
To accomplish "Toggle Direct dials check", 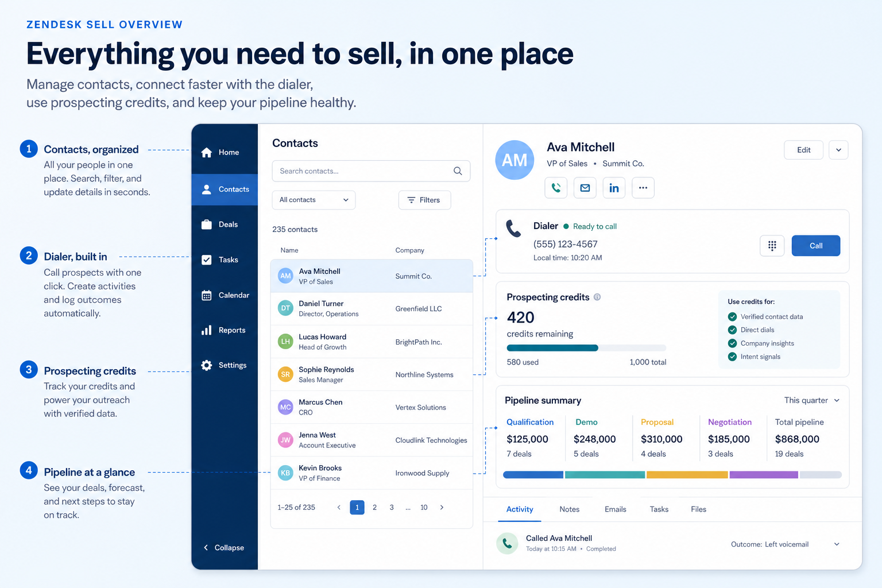I will [732, 330].
